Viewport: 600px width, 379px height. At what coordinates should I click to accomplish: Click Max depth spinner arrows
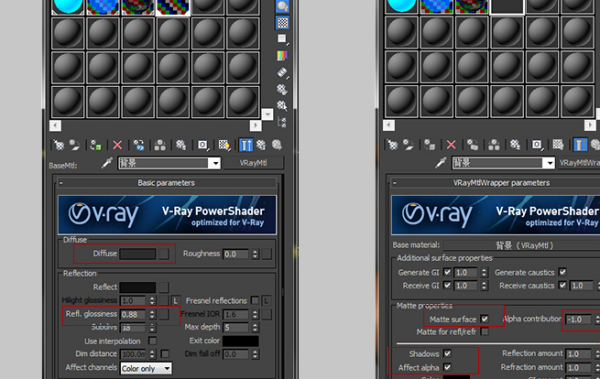click(x=255, y=327)
